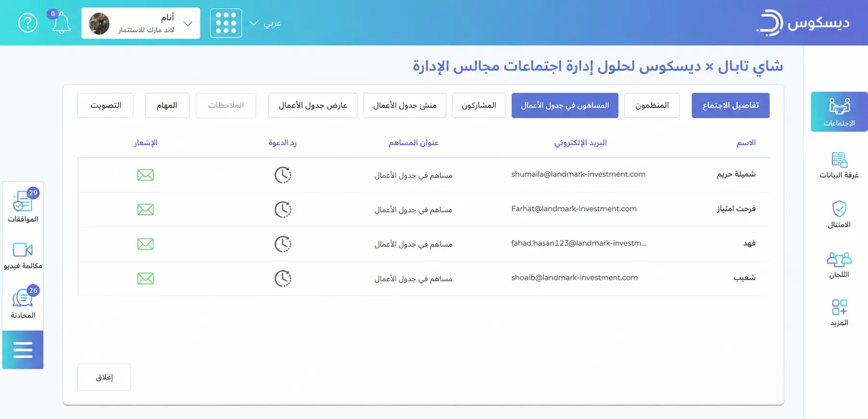Screen dimensions: 868x419
Task: Expand the أنام user account dropdown chevron
Action: click(x=188, y=24)
